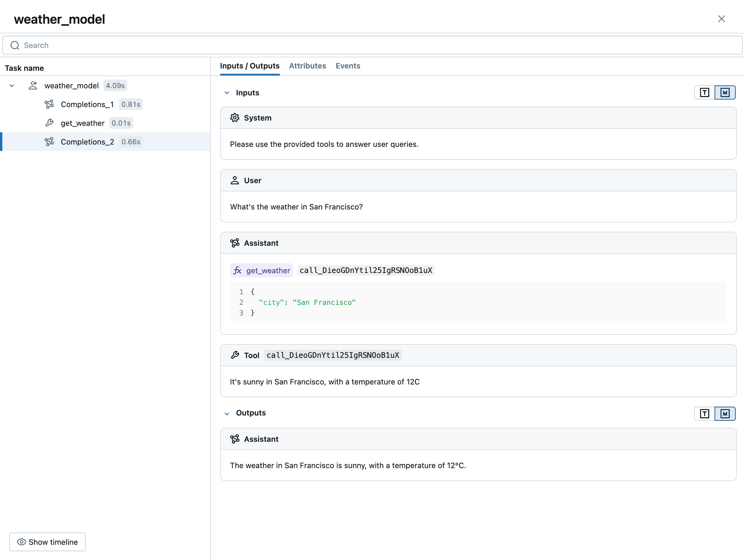745x560 pixels.
Task: Click the Assistant icon in Outputs section
Action: coord(234,439)
